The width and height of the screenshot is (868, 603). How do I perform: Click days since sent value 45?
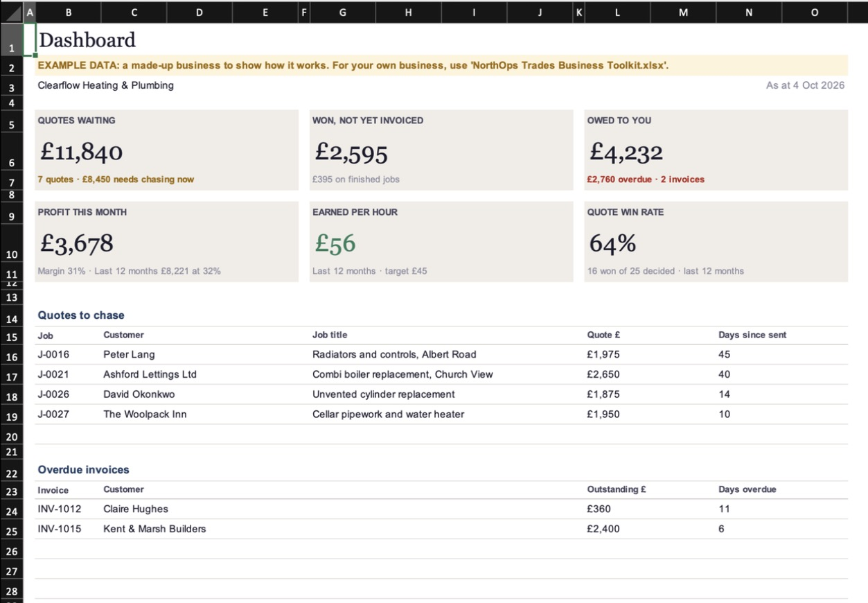[x=725, y=354]
